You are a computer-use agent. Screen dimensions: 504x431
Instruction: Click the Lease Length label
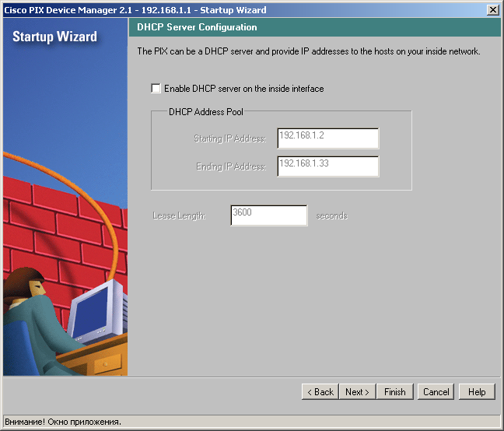179,215
